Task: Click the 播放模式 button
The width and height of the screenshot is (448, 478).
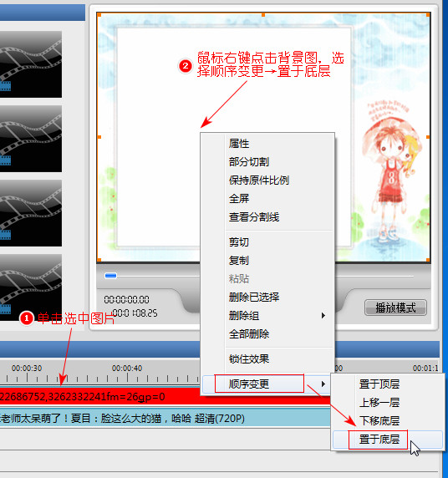Action: [395, 308]
